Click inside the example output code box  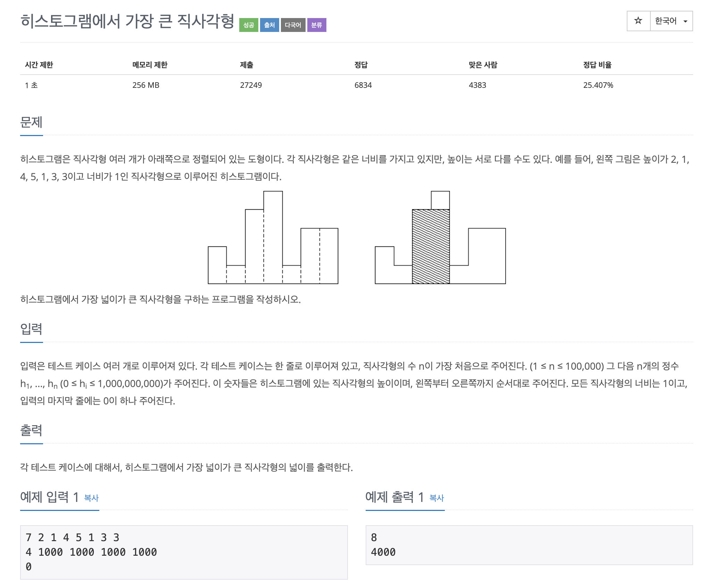click(x=529, y=545)
